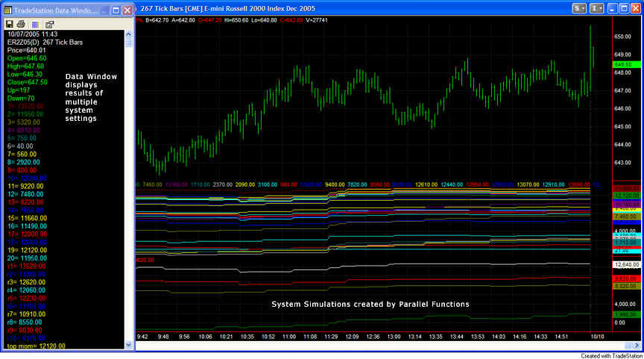Maximize the 267 Tick Bars chart window

click(624, 7)
